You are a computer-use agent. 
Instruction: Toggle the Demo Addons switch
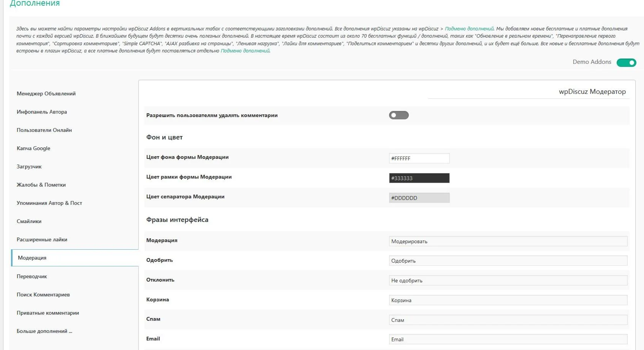[626, 63]
